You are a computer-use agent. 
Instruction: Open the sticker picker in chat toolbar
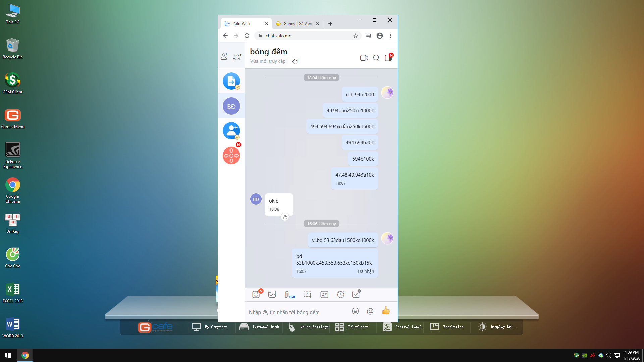click(256, 294)
